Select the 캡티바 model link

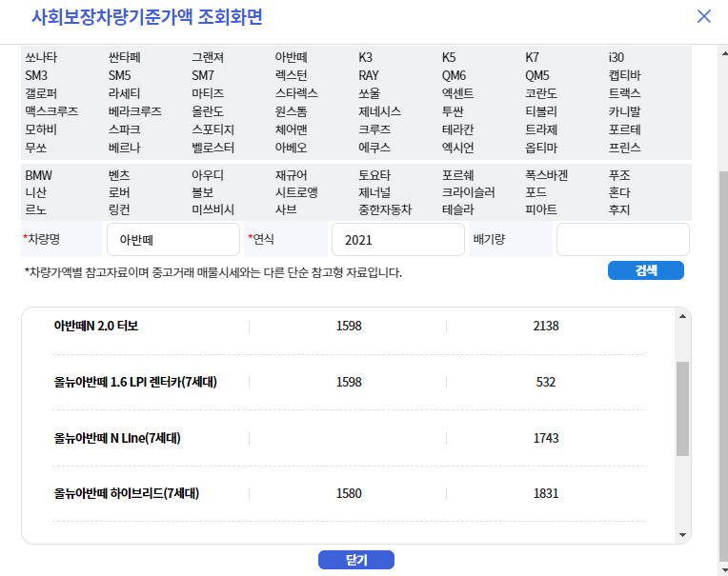pyautogui.click(x=624, y=75)
